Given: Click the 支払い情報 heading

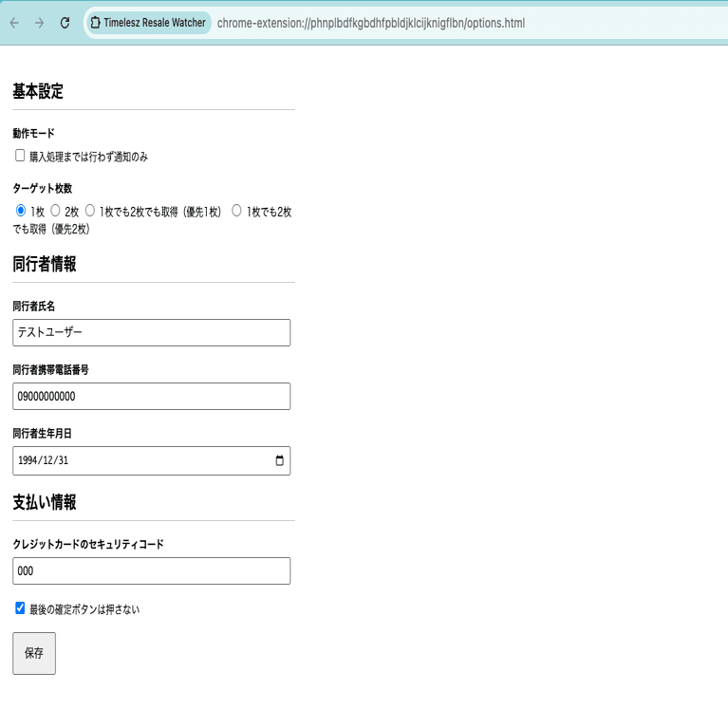Looking at the screenshot, I should pyautogui.click(x=44, y=502).
